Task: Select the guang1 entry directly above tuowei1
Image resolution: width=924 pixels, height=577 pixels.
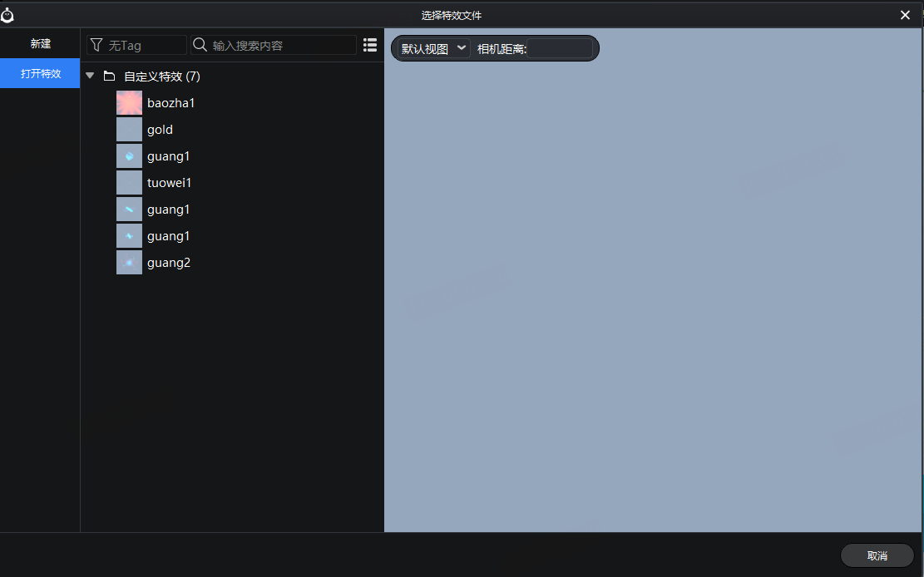Action: pyautogui.click(x=168, y=156)
